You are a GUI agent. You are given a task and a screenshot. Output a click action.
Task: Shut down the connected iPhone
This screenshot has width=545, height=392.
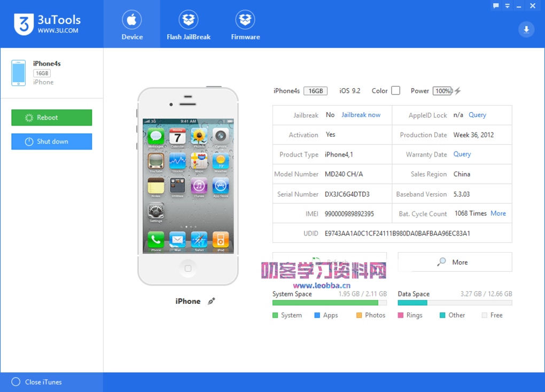51,142
